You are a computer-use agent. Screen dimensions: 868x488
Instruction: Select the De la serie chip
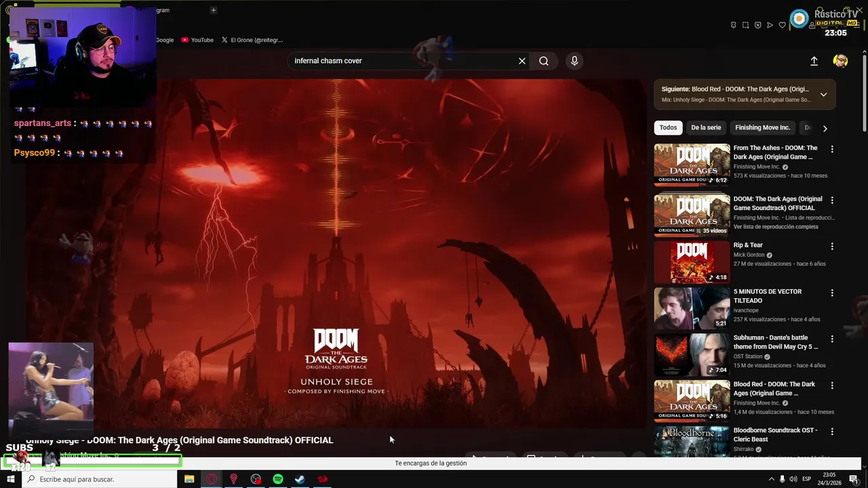pyautogui.click(x=706, y=127)
